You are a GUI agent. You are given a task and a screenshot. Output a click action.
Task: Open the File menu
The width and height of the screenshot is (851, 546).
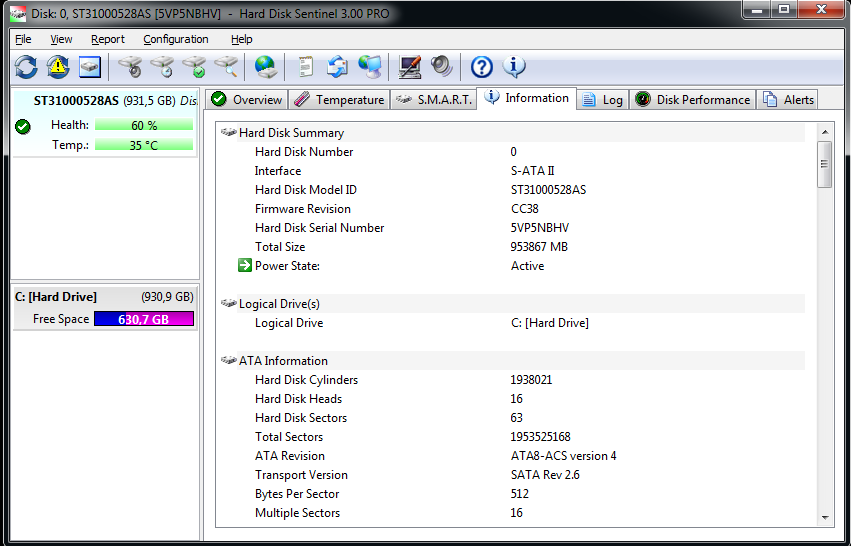pyautogui.click(x=23, y=39)
